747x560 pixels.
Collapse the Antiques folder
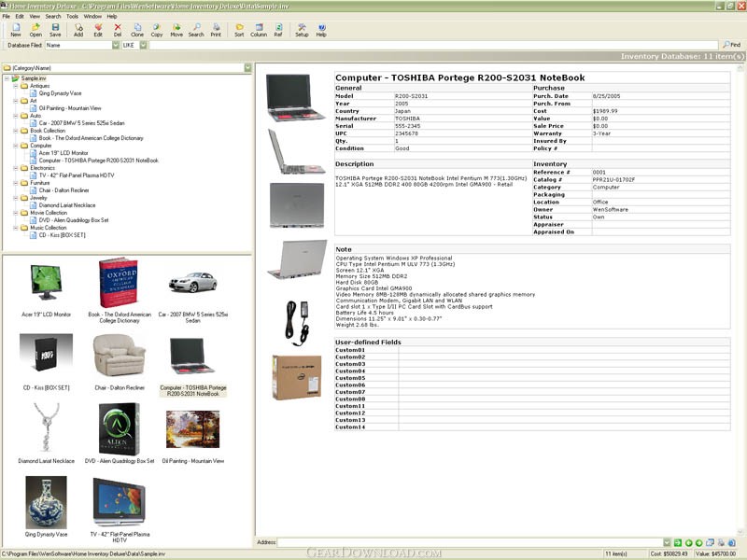[x=16, y=86]
